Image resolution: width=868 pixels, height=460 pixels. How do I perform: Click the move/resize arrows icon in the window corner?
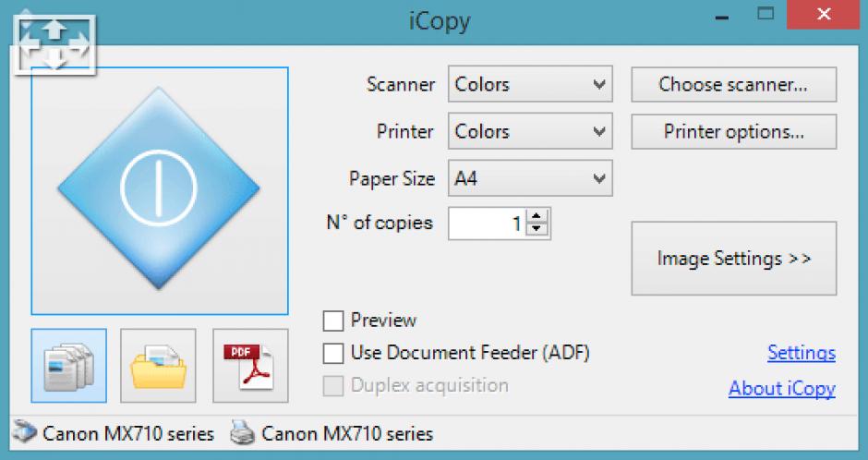pos(54,45)
